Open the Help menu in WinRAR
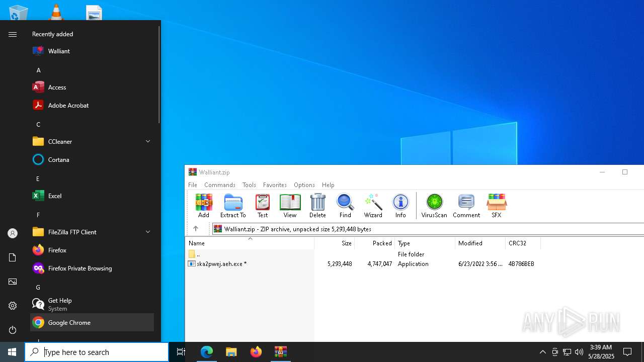644x362 pixels. pos(328,185)
